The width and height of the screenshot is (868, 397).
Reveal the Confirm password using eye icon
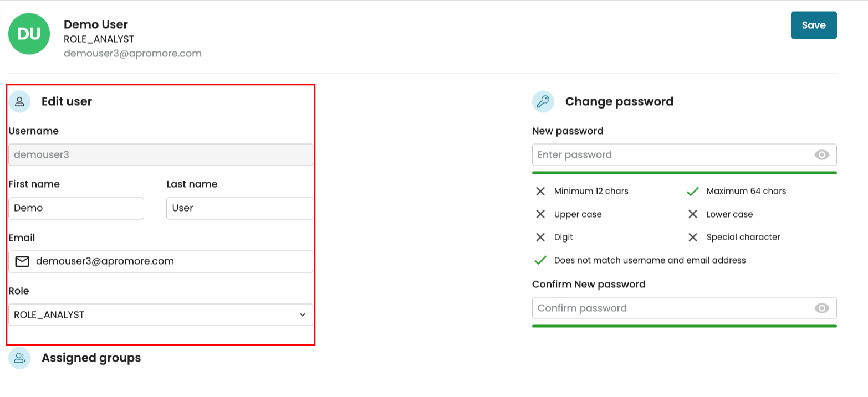click(821, 308)
